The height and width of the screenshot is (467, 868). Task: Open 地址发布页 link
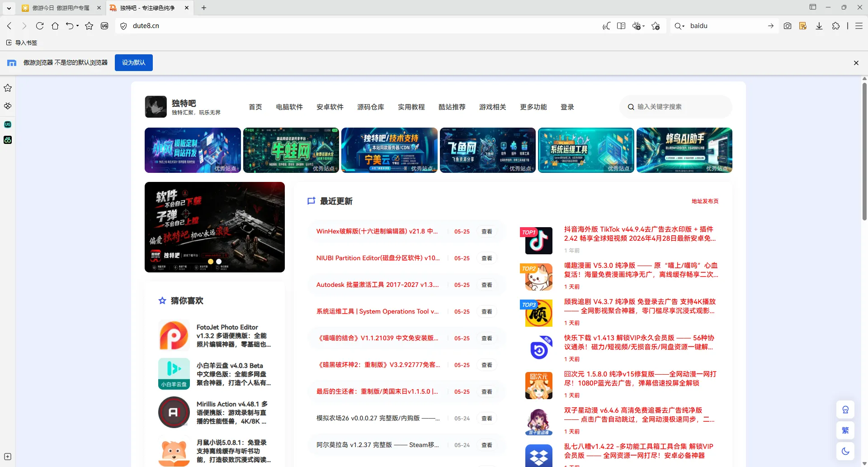[705, 201]
